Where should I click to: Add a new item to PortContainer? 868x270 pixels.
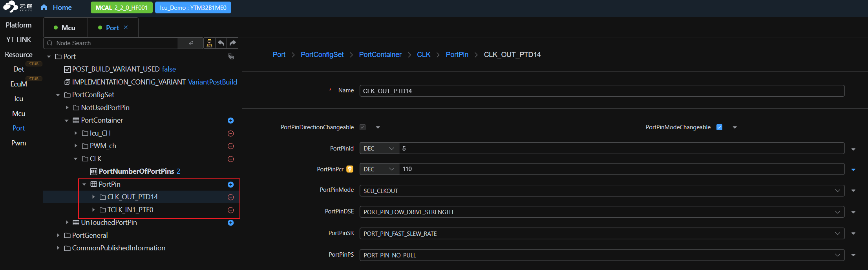231,121
